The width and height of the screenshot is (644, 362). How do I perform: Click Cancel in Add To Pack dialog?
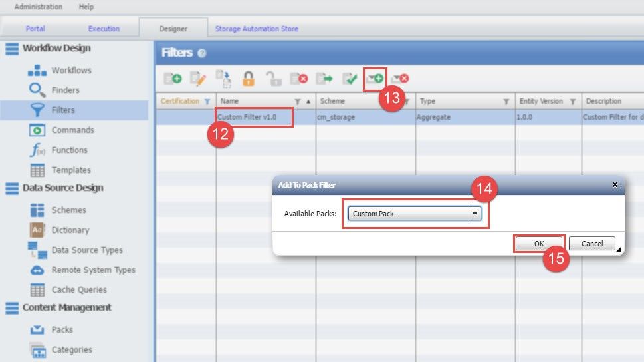(x=592, y=243)
